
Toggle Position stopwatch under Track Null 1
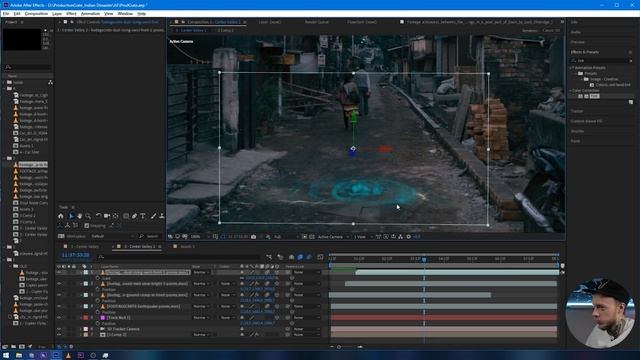click(x=98, y=323)
